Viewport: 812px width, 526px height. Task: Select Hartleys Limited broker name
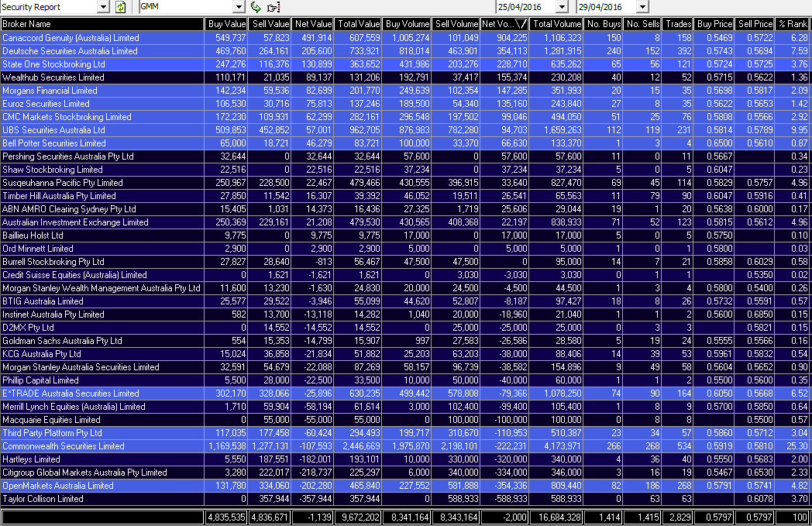click(31, 459)
